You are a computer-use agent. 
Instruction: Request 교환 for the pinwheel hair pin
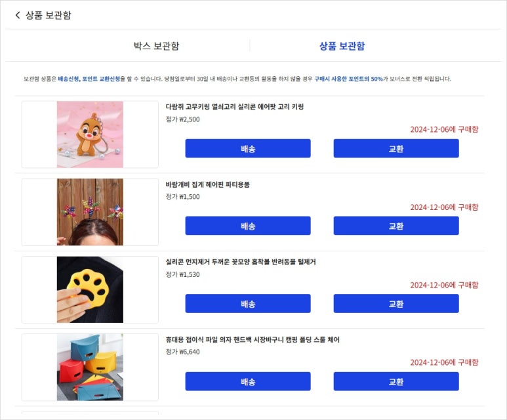coord(396,226)
